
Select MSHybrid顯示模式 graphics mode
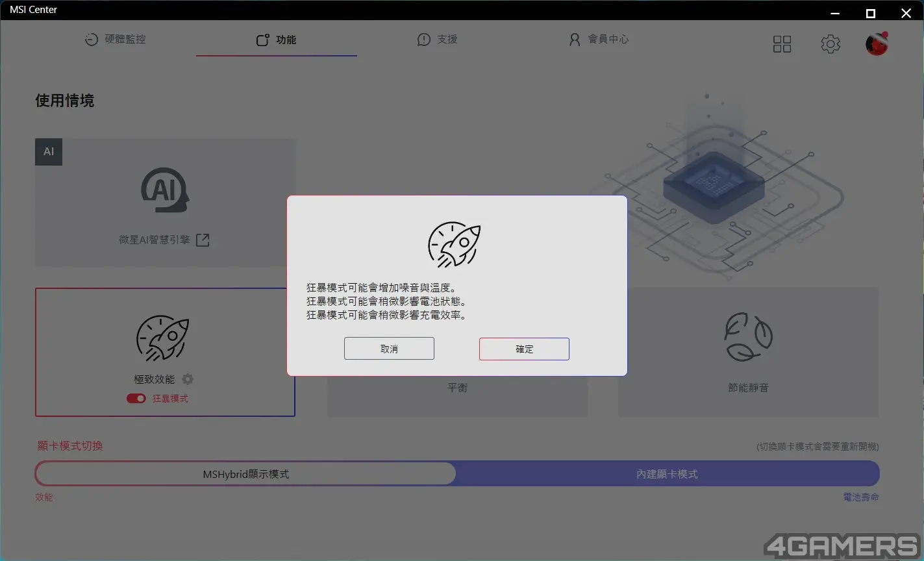coord(245,474)
